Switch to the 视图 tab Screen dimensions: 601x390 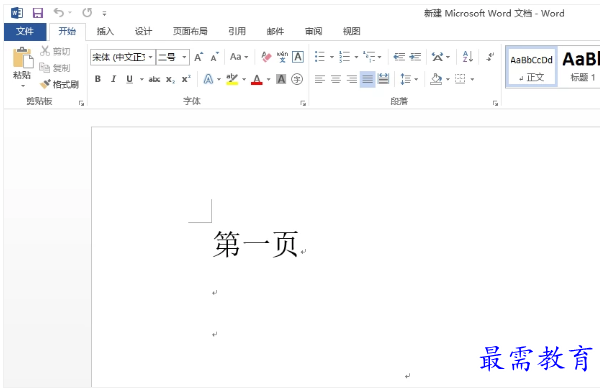[351, 31]
